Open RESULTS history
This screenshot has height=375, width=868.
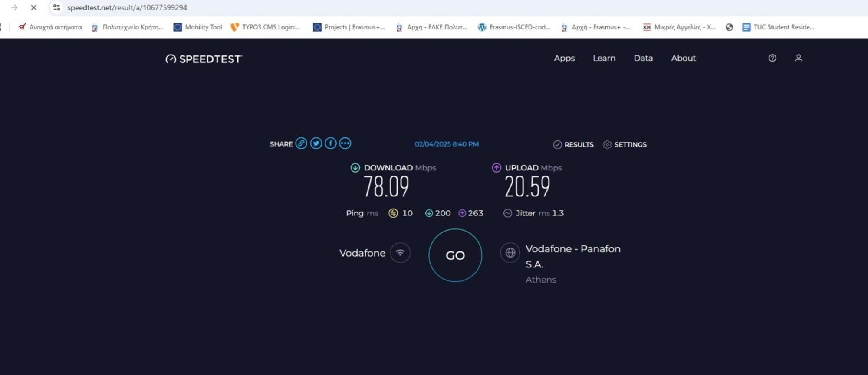coord(573,144)
